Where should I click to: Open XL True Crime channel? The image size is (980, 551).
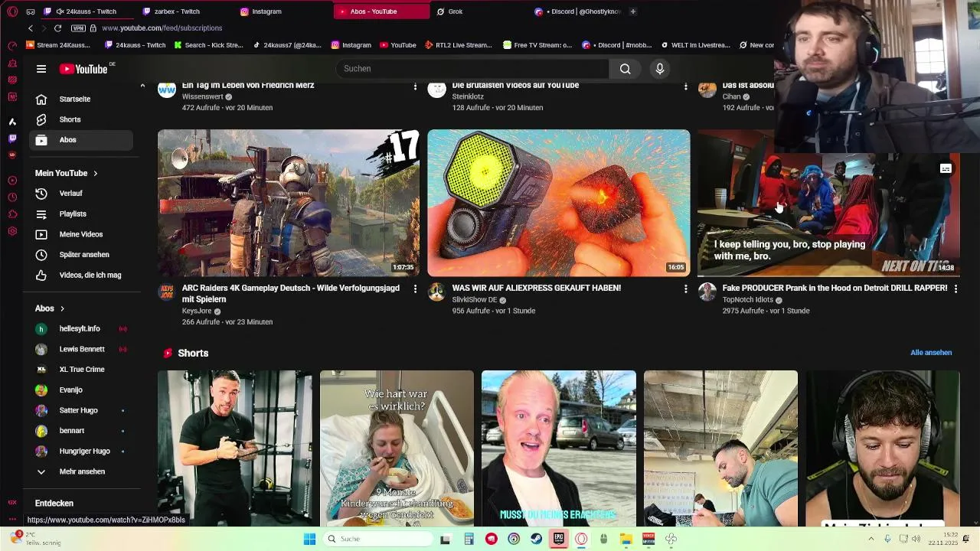coord(81,370)
